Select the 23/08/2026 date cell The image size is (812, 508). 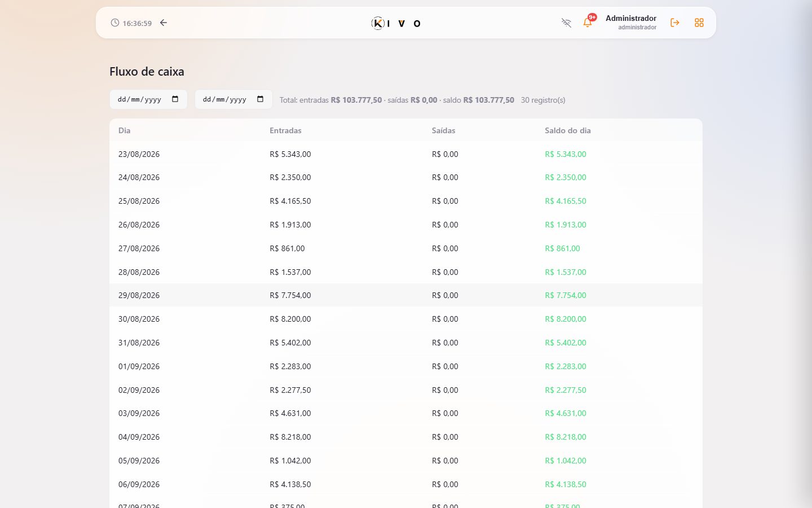(139, 154)
